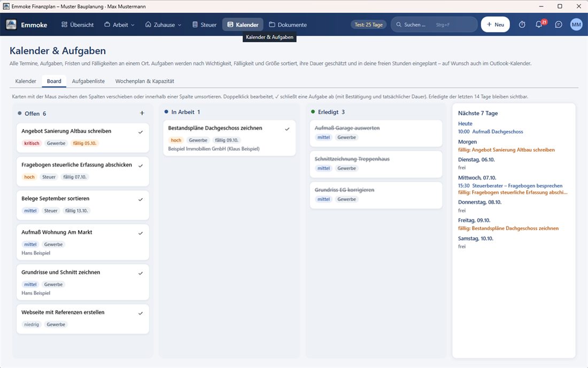Go to Übersicht dashboard

78,25
